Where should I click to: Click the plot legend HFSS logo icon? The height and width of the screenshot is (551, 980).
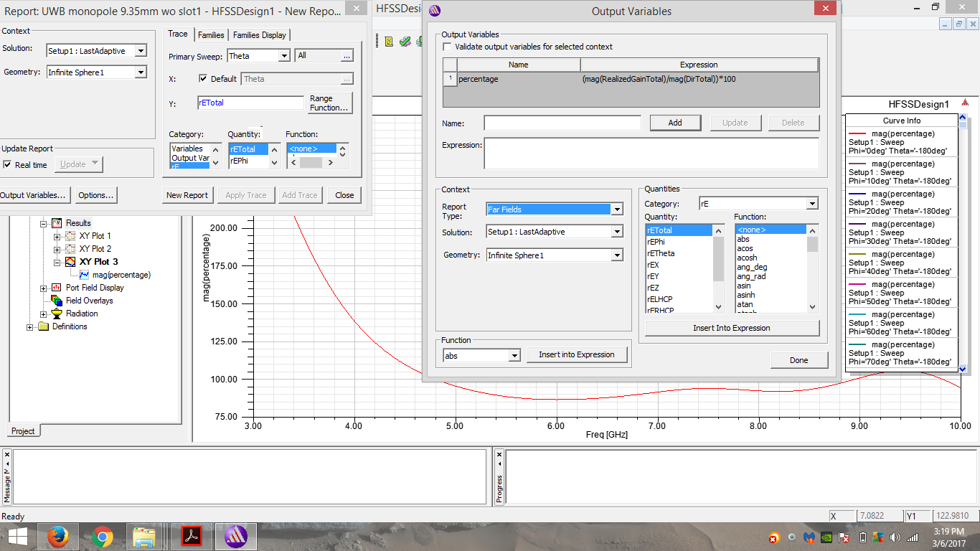tap(965, 103)
